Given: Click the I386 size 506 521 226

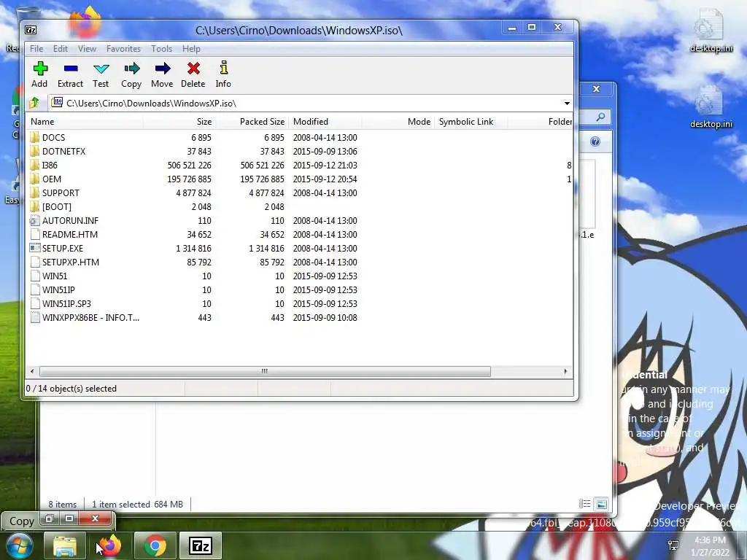Looking at the screenshot, I should pyautogui.click(x=189, y=166).
